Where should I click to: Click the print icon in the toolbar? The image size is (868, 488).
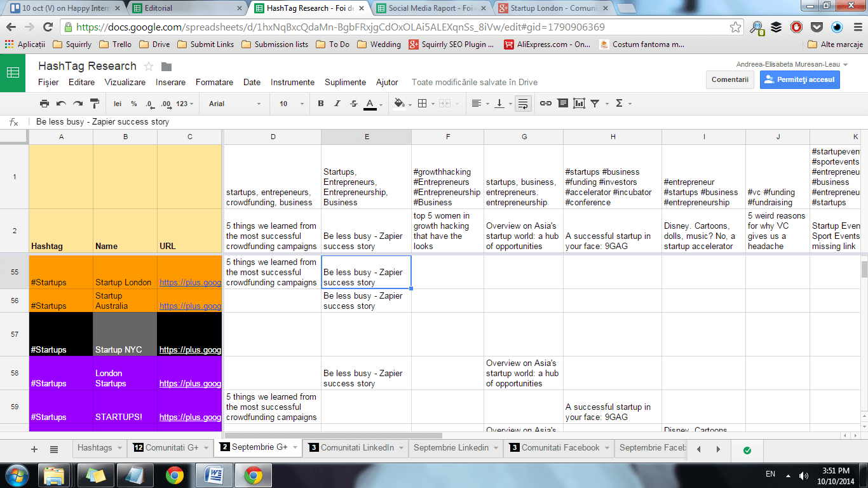pos(44,104)
